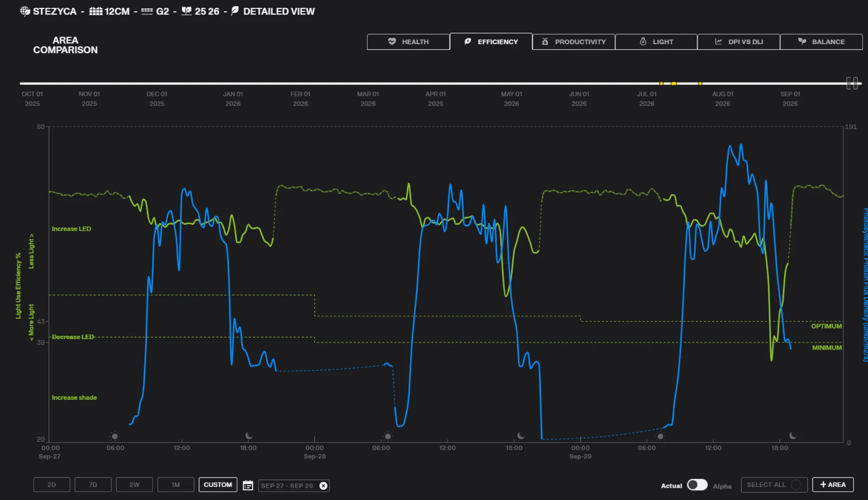This screenshot has height=500, width=868.
Task: Open the Balance tab
Action: click(x=821, y=42)
